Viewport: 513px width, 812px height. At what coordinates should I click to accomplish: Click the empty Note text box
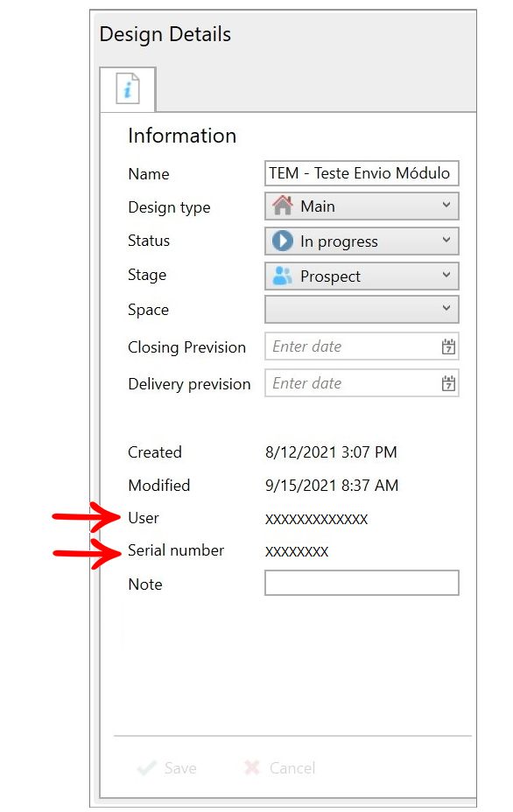coord(362,583)
